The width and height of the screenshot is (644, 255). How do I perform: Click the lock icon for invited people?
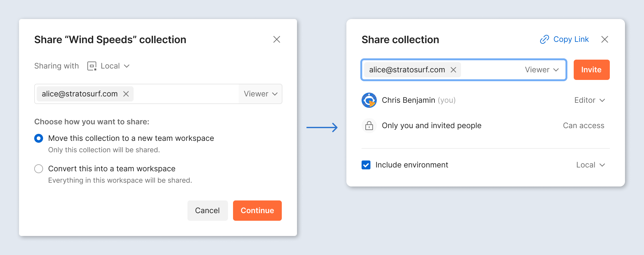[x=369, y=126]
